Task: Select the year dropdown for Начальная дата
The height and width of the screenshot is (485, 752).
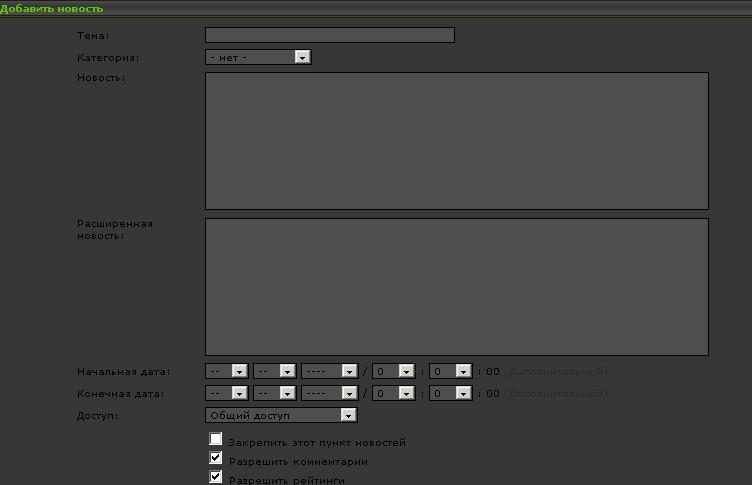Action: 329,371
